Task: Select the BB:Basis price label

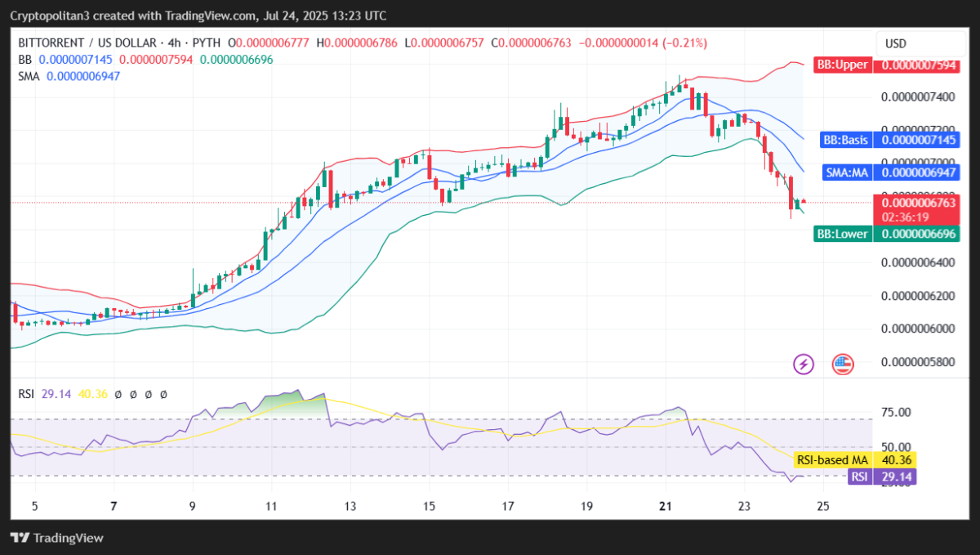Action: (844, 140)
